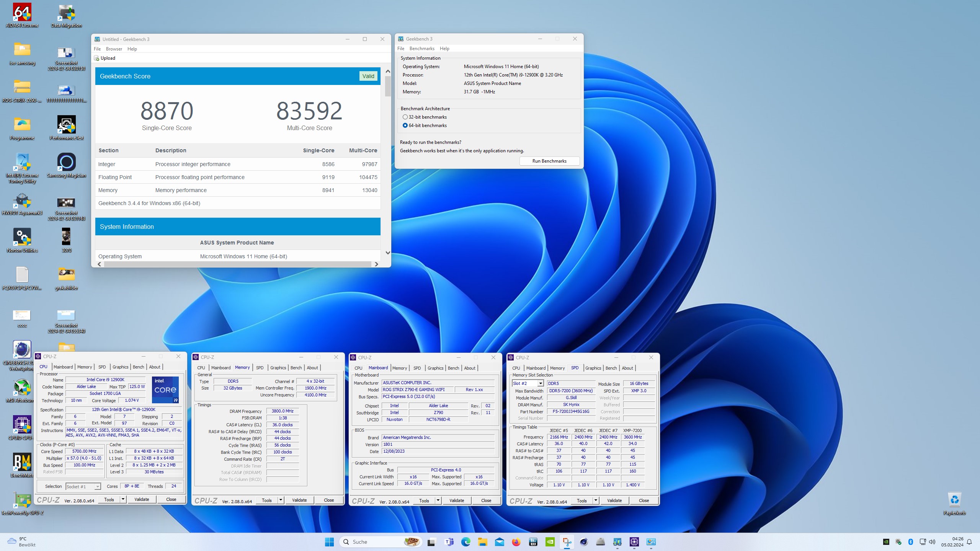
Task: Open Help menu in Geekbench 3 window
Action: [444, 49]
